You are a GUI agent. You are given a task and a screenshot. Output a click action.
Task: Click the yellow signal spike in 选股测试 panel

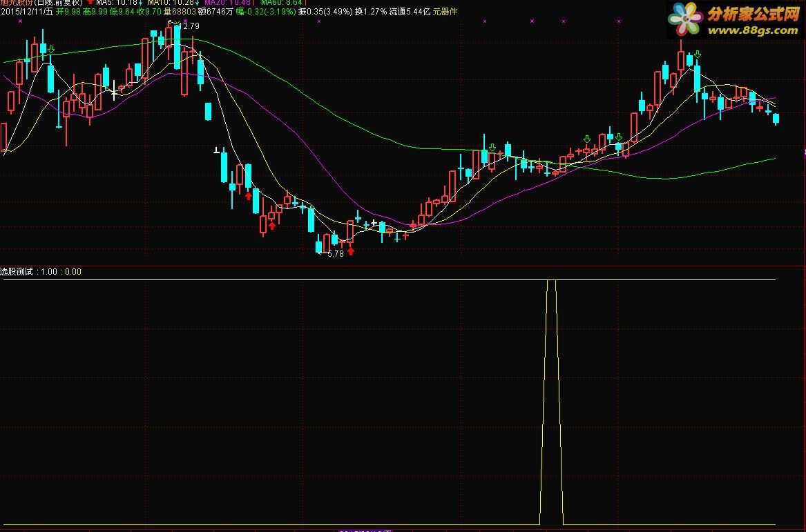click(x=552, y=402)
